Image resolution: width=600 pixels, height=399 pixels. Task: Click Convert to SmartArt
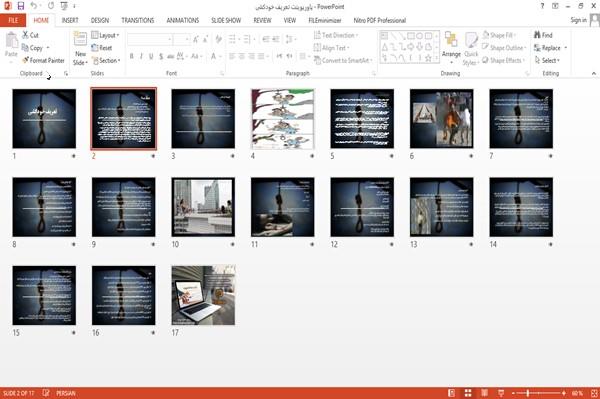coord(343,60)
